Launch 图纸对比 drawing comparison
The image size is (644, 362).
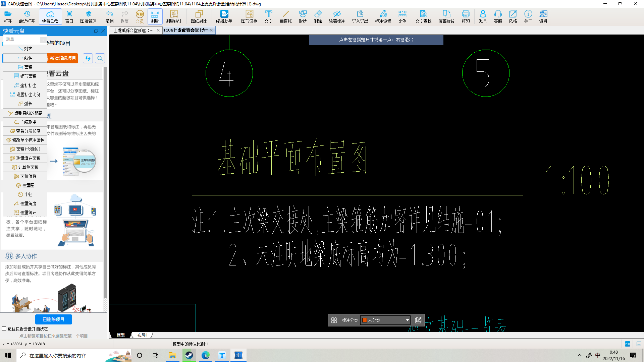[199, 16]
